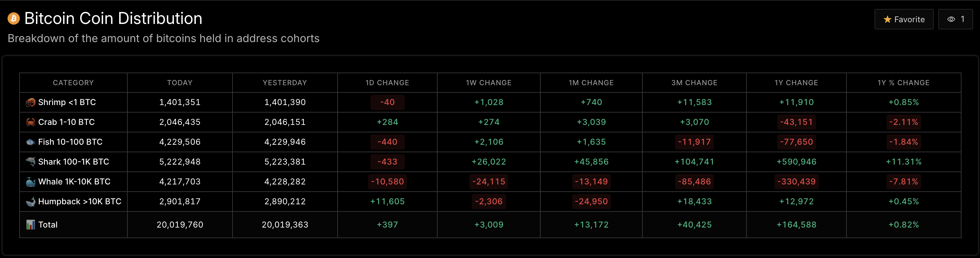
Task: Click the crab icon beside Crab 1-10 BTC
Action: (x=30, y=122)
